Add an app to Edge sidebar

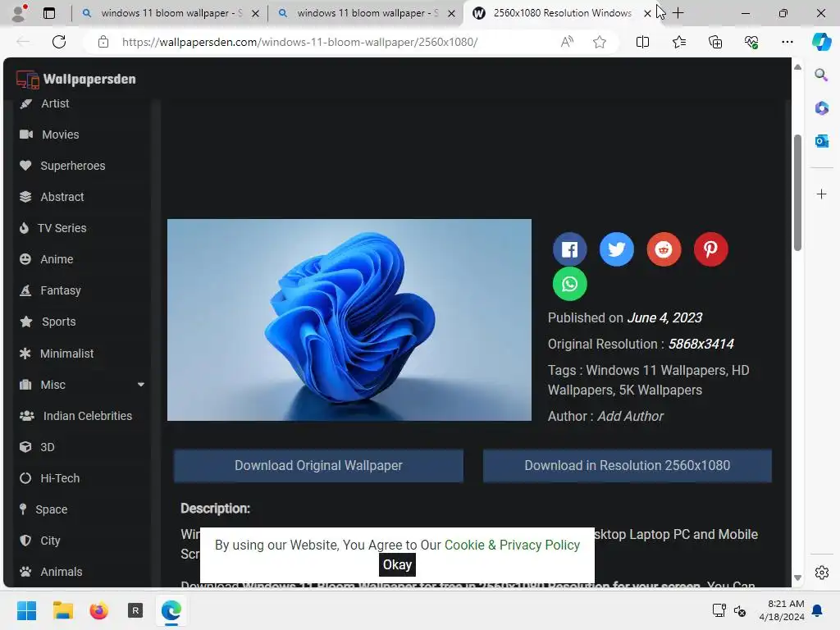821,194
